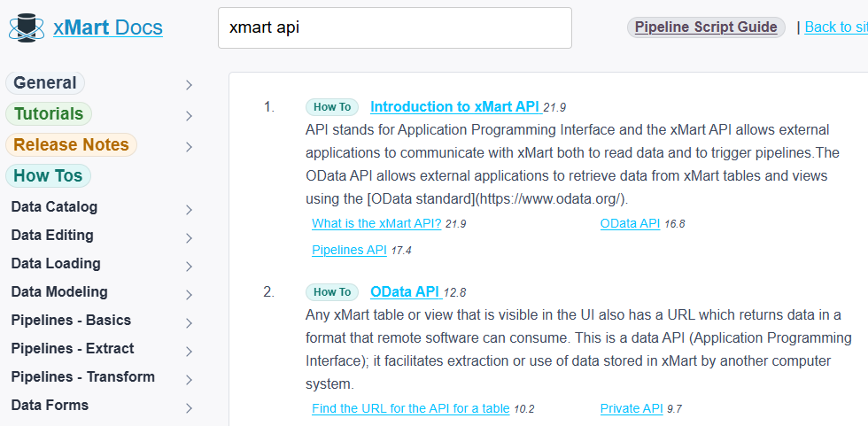
Task: Open Data Modeling in the sidebar
Action: [59, 291]
